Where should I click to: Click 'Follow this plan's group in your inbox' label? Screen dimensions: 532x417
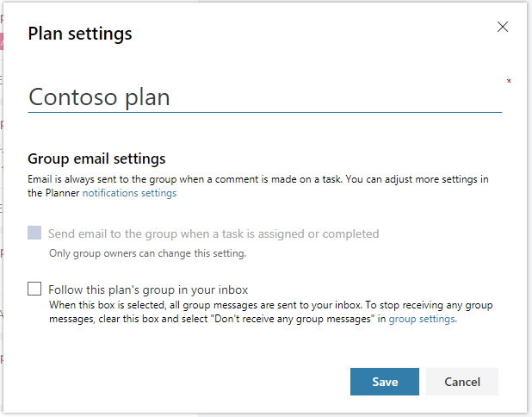point(148,290)
